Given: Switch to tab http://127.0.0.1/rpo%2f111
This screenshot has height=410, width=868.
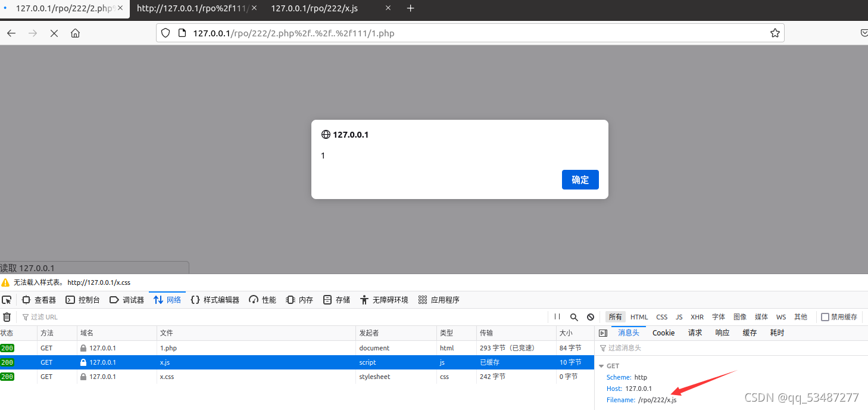Looking at the screenshot, I should coord(193,8).
